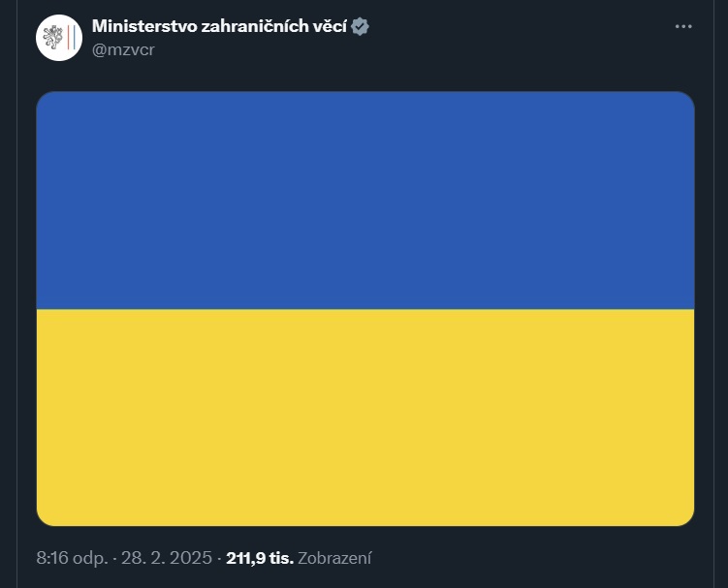
Task: Click the red and blue lines in avatar
Action: [71, 38]
